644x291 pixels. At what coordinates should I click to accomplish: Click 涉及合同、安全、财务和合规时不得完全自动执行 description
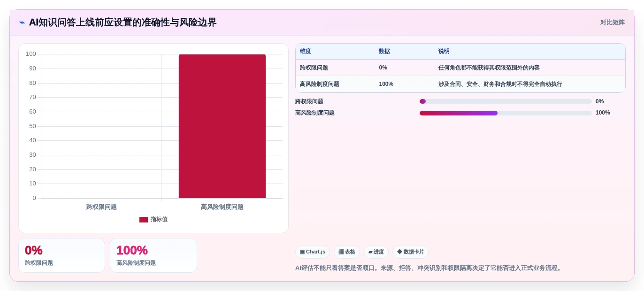tap(500, 84)
